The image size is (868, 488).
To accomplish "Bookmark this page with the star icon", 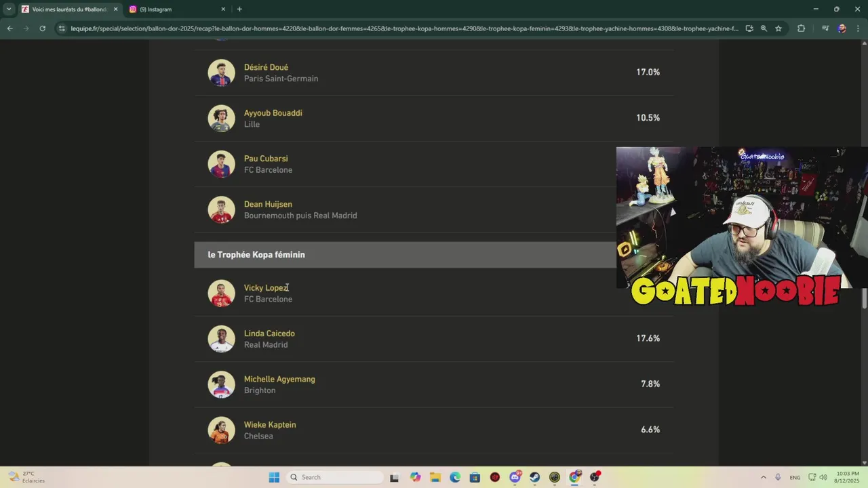I will (x=778, y=28).
